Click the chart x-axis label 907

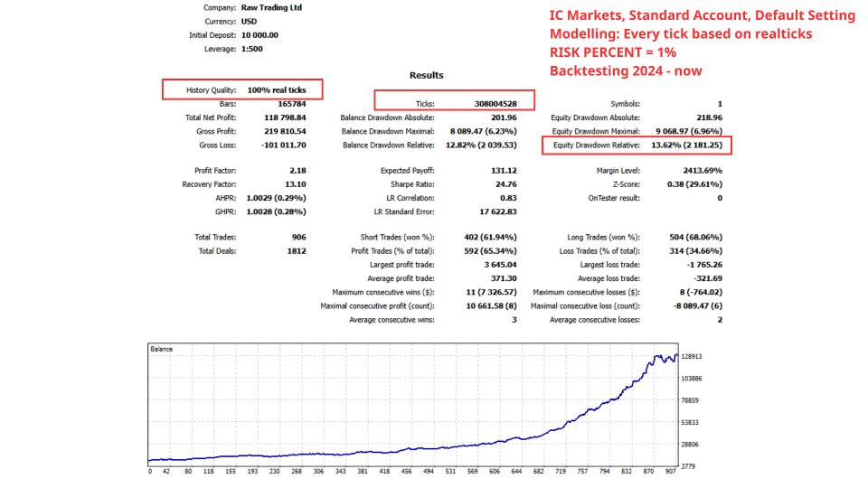point(670,472)
